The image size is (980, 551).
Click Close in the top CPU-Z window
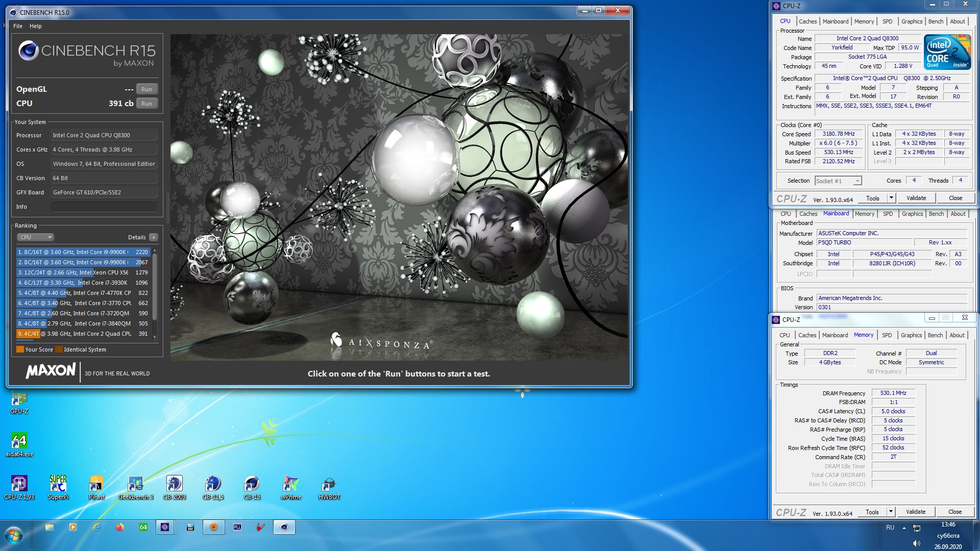point(955,198)
